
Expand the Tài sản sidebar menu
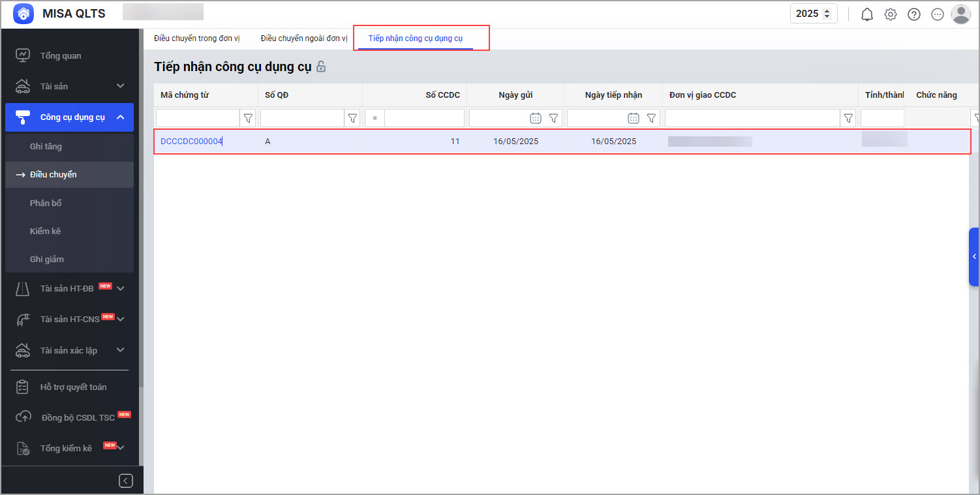120,86
